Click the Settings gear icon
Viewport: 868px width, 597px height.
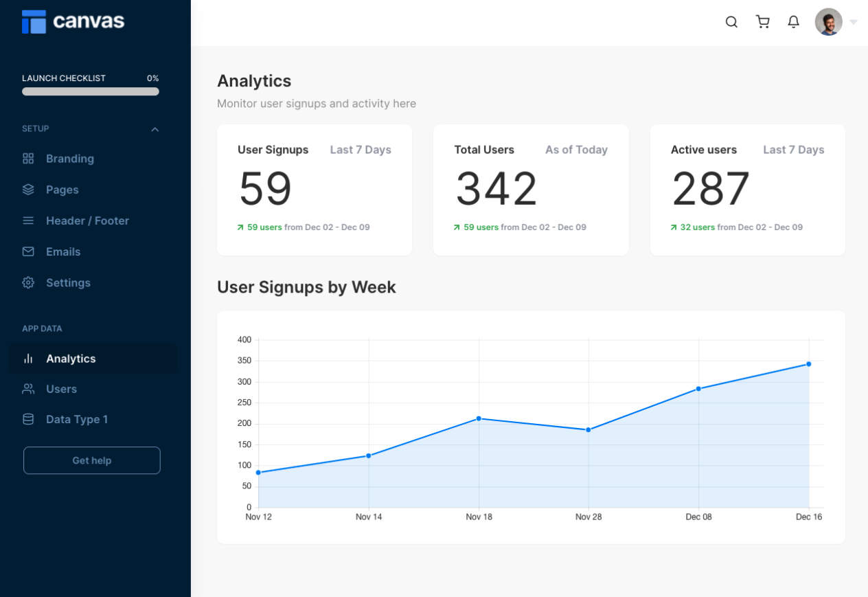[x=28, y=282]
